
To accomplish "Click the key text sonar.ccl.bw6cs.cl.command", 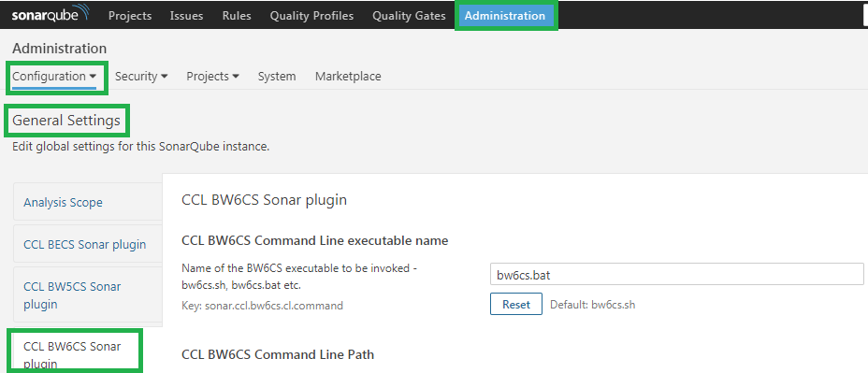I will [263, 305].
